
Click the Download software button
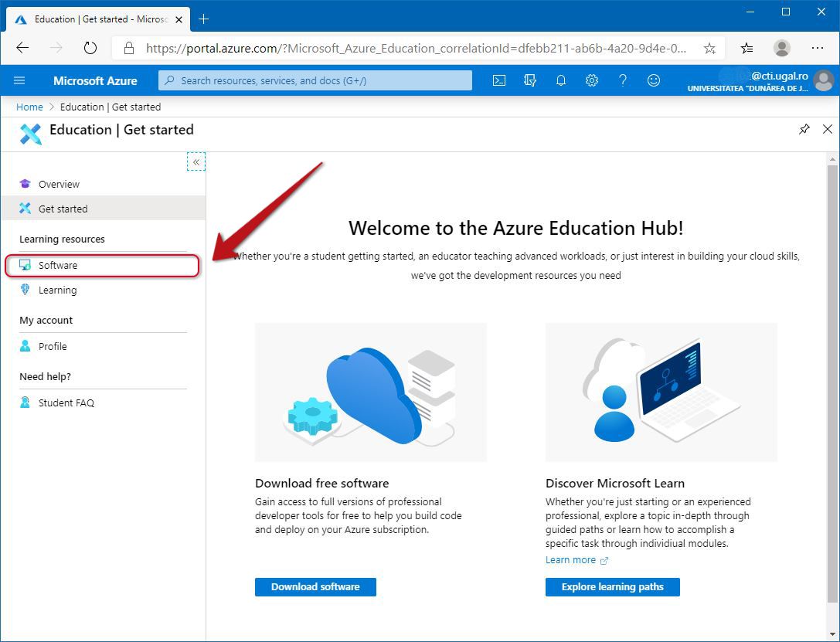coord(315,587)
